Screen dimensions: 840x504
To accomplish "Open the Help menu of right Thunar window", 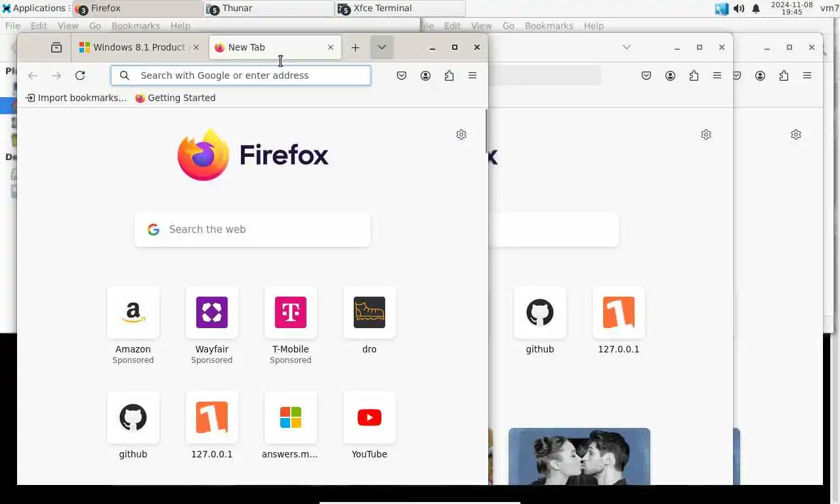I will click(x=594, y=26).
